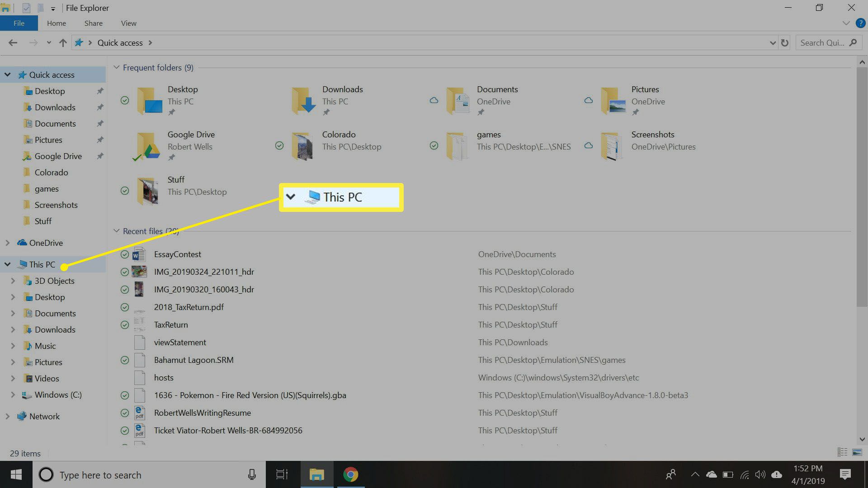
Task: Click the View tab in the ribbon
Action: [x=127, y=23]
